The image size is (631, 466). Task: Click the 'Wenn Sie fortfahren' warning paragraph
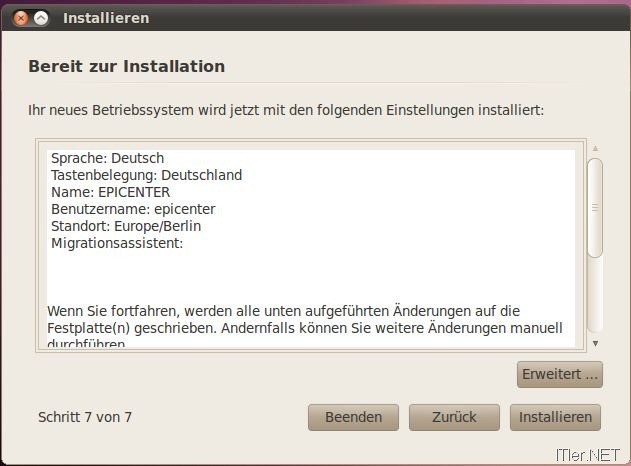coord(305,326)
